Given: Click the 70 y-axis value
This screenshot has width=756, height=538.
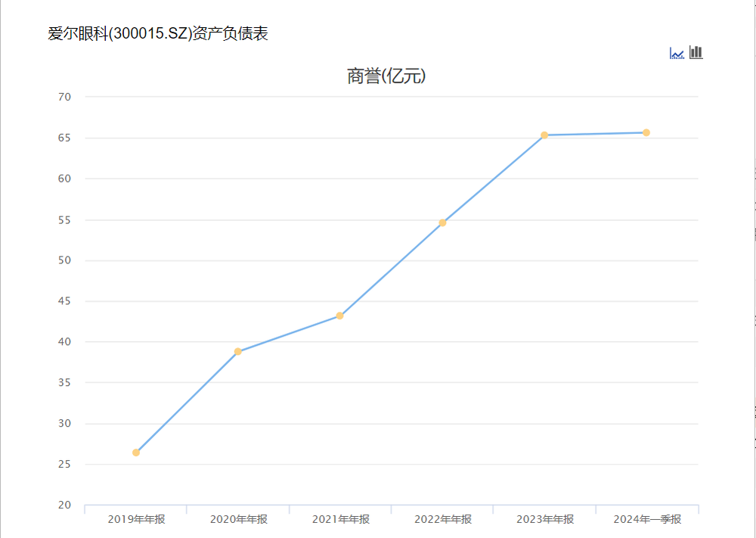Looking at the screenshot, I should click(x=64, y=97).
